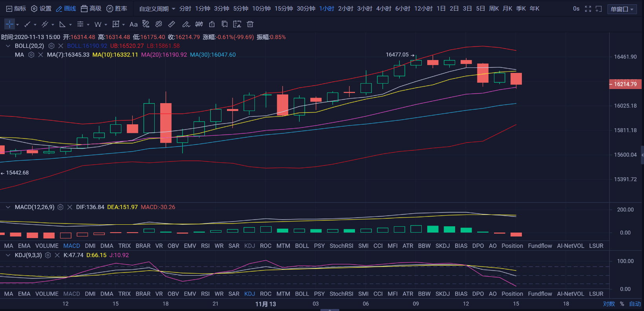Select the ruler measure tool
Image resolution: width=644 pixels, height=311 pixels.
click(172, 24)
